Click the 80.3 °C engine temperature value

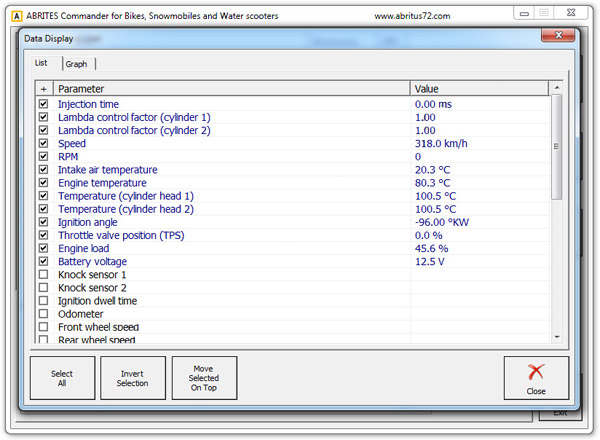[x=433, y=183]
